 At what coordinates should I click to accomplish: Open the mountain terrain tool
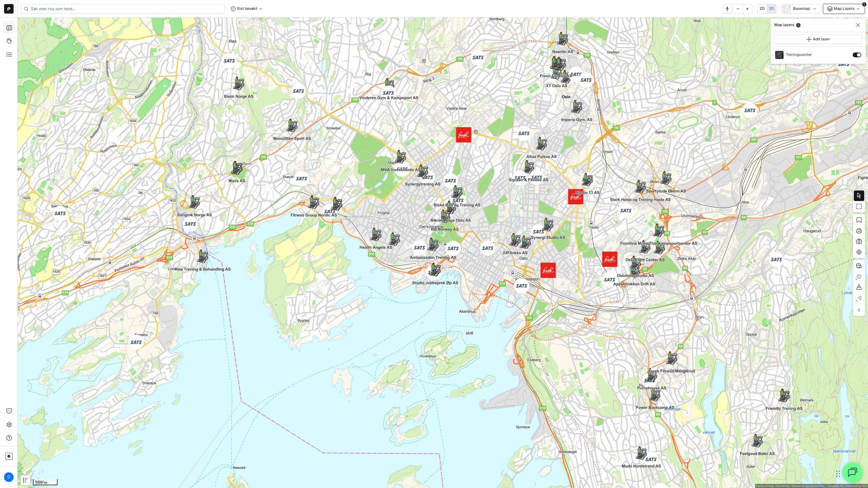(x=859, y=287)
